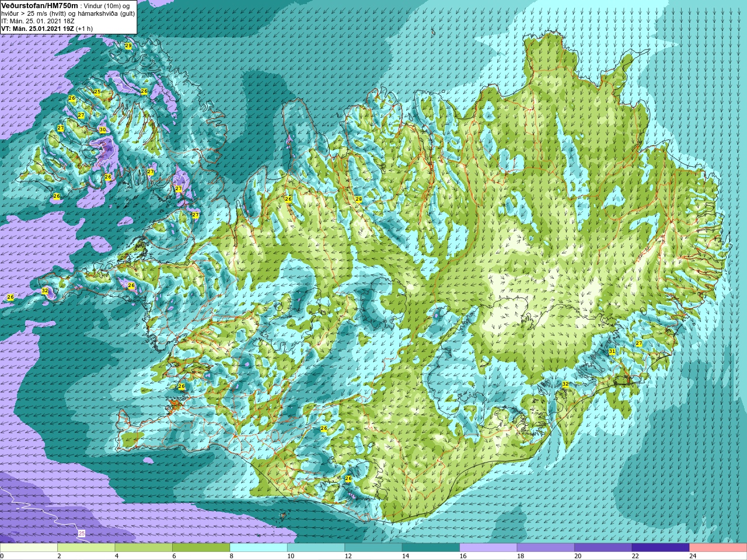Select the legend tick number '12'

point(347,556)
